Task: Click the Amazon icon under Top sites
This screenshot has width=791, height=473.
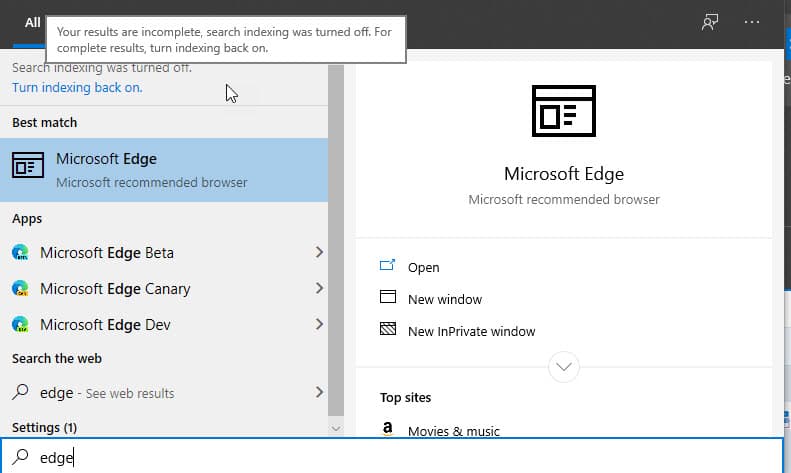Action: click(387, 429)
